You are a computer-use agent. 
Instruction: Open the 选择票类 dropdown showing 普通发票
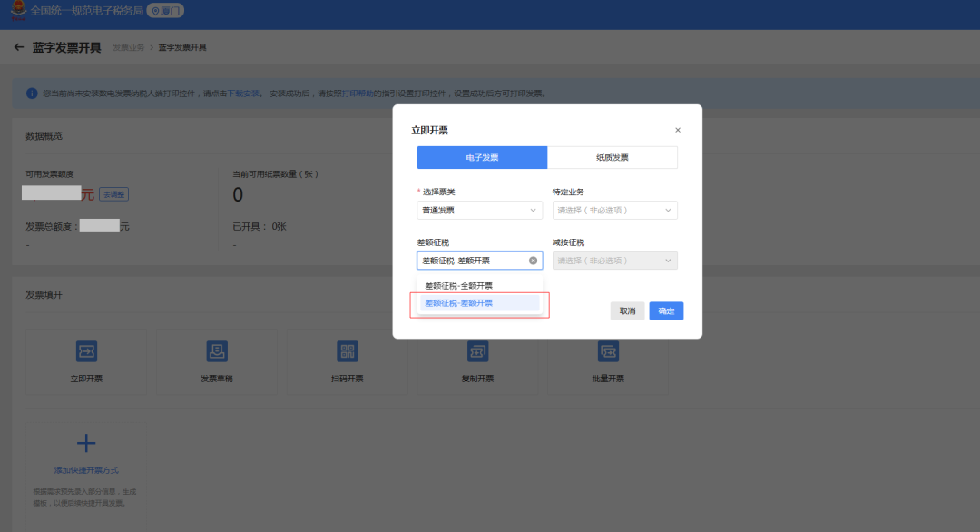[x=479, y=210]
